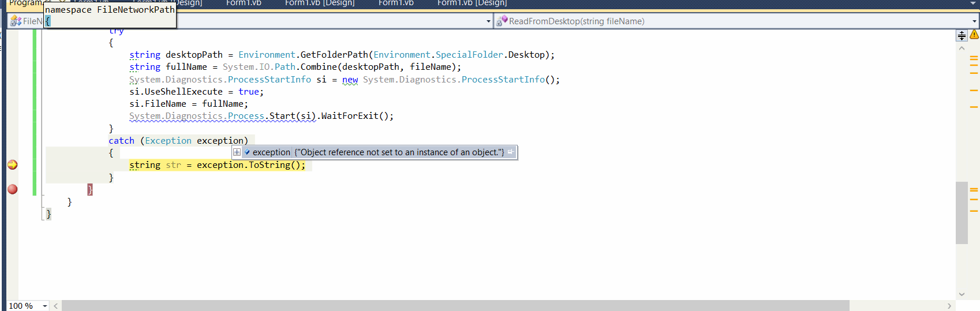Click the exception value text in DataTip
The image size is (980, 311).
[399, 152]
